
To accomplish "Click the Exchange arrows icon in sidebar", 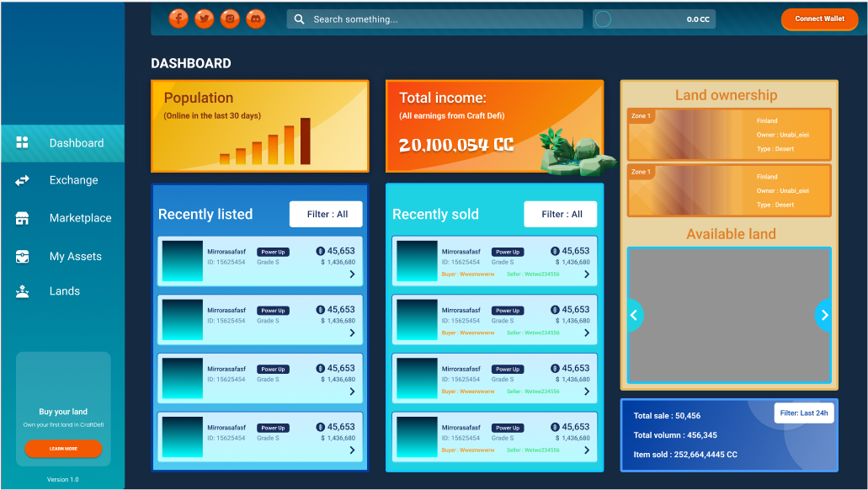I will point(23,180).
